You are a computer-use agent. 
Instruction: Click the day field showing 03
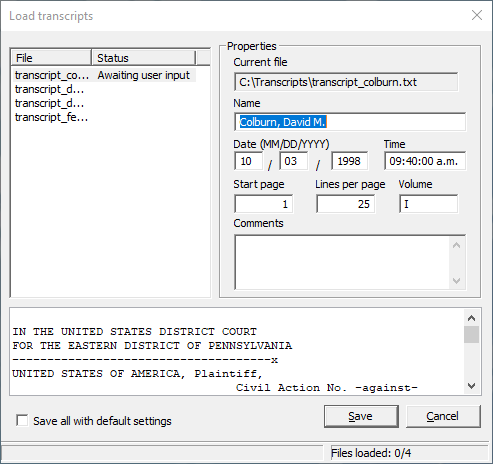(293, 161)
